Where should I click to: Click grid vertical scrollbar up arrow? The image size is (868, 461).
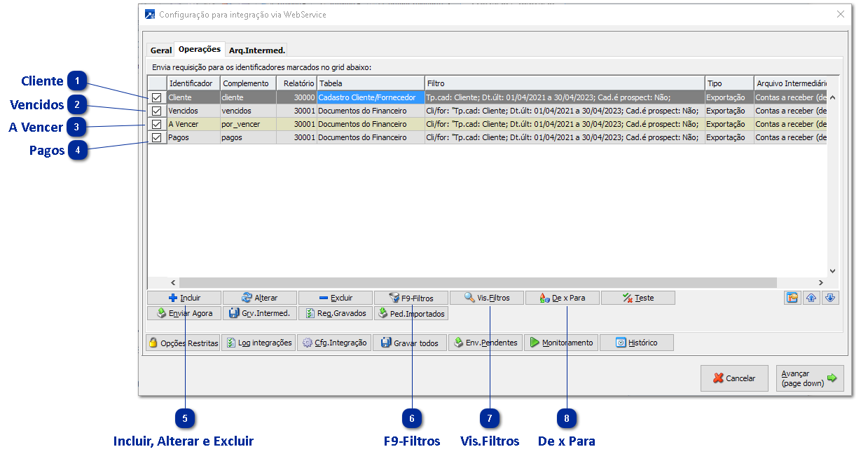click(833, 97)
